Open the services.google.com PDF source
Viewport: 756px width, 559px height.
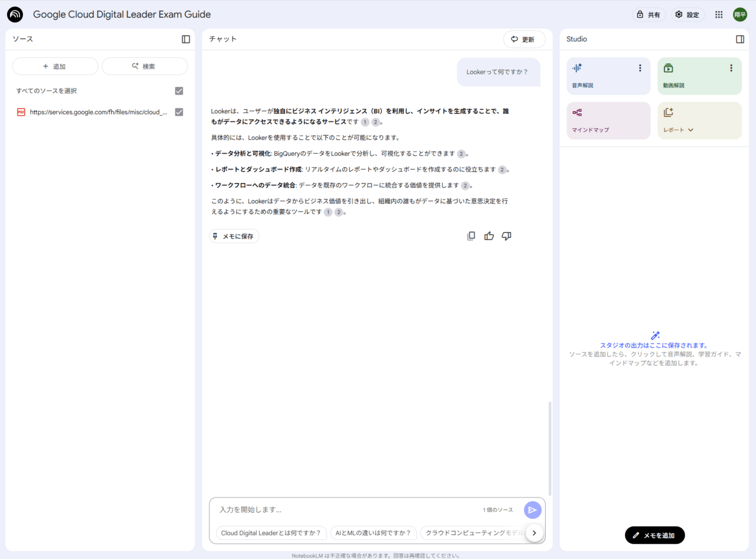(99, 112)
